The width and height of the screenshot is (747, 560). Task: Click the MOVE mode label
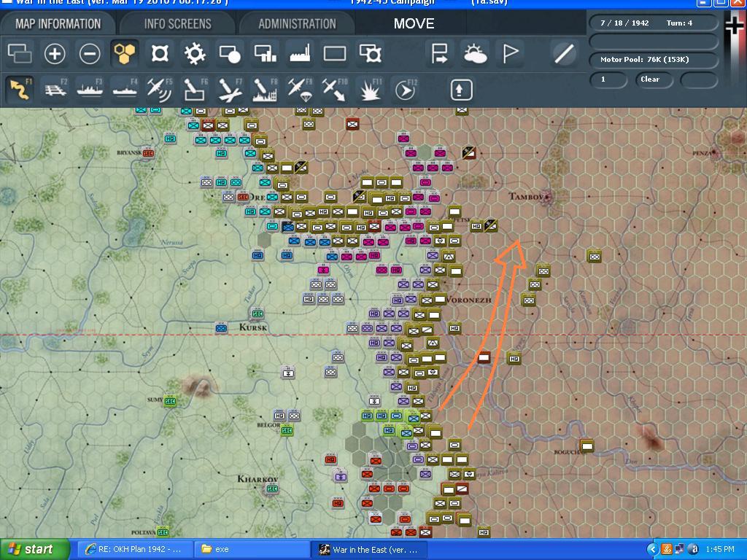[414, 24]
